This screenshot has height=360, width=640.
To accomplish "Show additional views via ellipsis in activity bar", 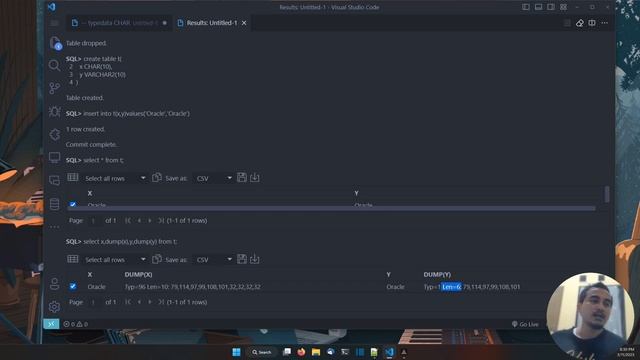I will (54, 227).
